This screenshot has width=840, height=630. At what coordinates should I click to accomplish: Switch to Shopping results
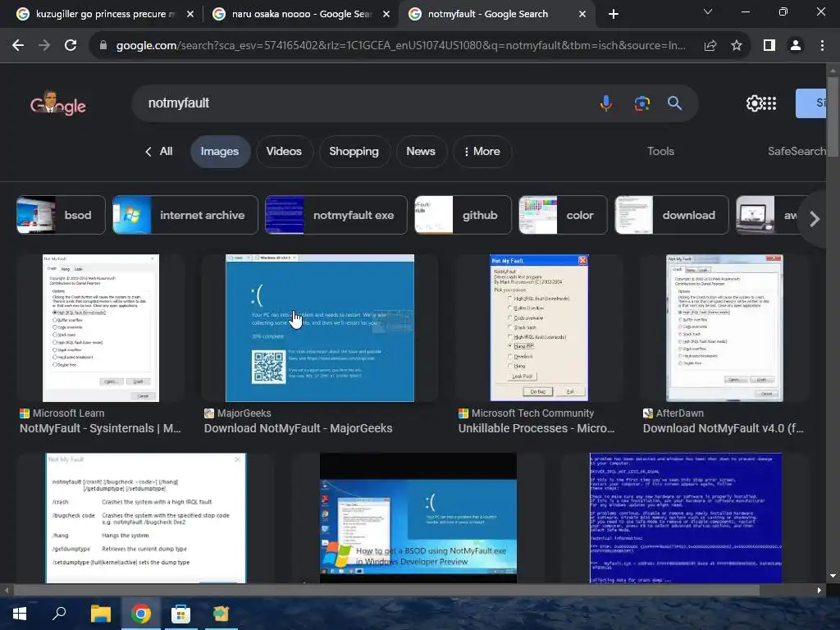tap(354, 152)
